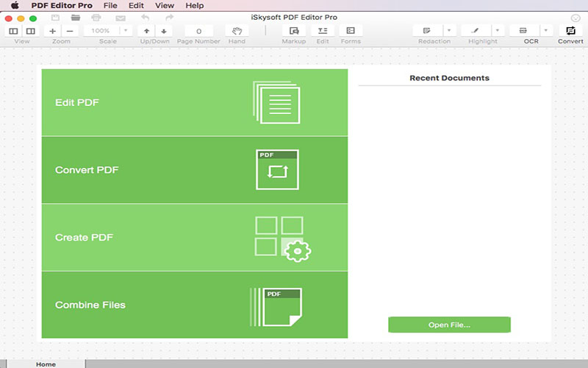Image resolution: width=588 pixels, height=368 pixels.
Task: Select the Hand tool
Action: tap(237, 31)
